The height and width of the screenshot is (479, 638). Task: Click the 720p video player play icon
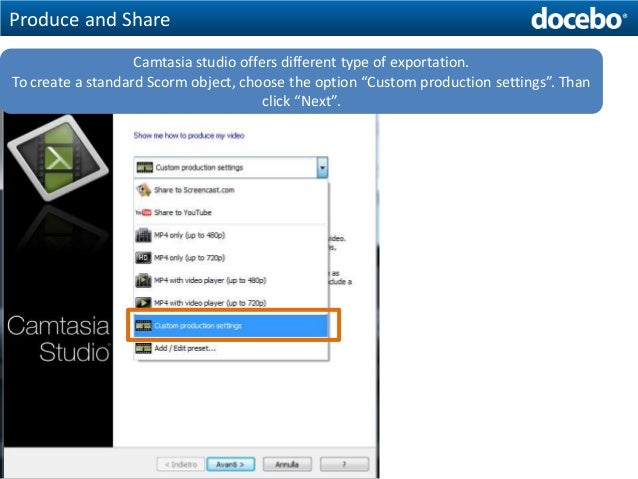point(143,303)
